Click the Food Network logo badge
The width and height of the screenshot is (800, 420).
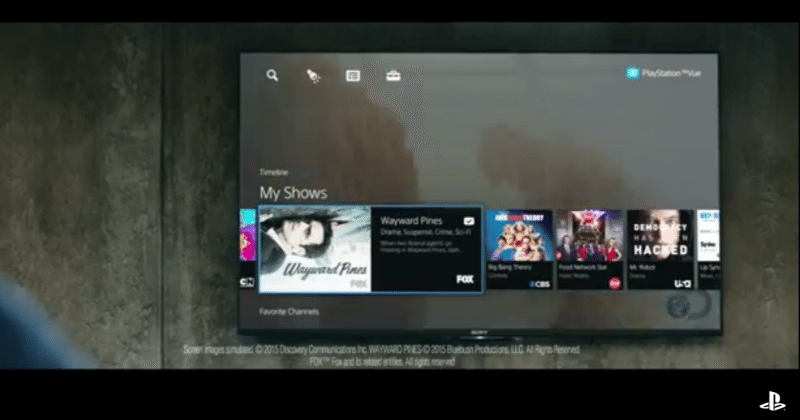click(615, 283)
